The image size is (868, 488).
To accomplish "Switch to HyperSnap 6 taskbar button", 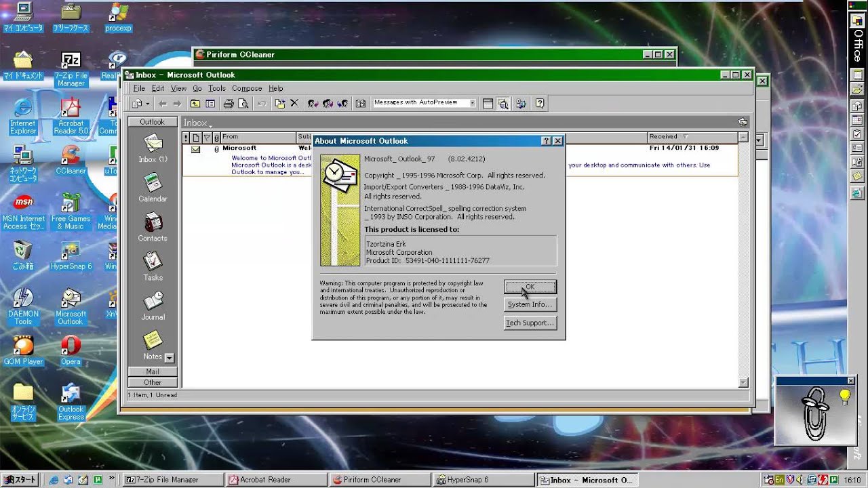I will [x=484, y=479].
